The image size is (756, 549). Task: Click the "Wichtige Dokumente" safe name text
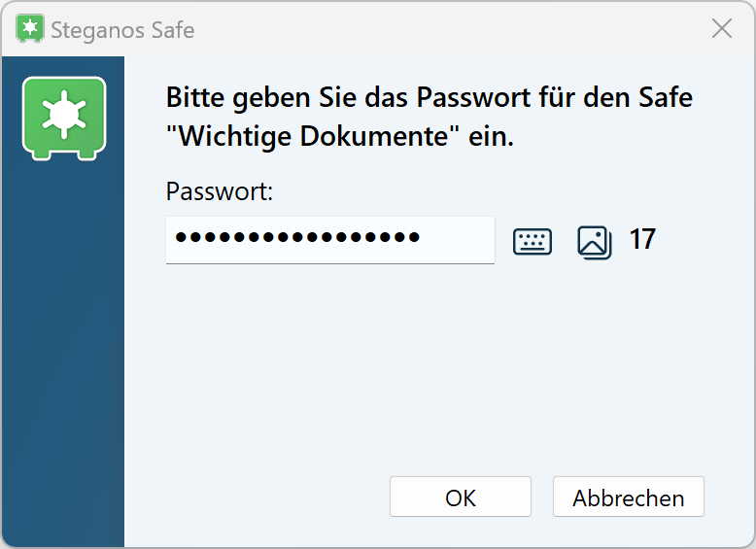[x=313, y=137]
